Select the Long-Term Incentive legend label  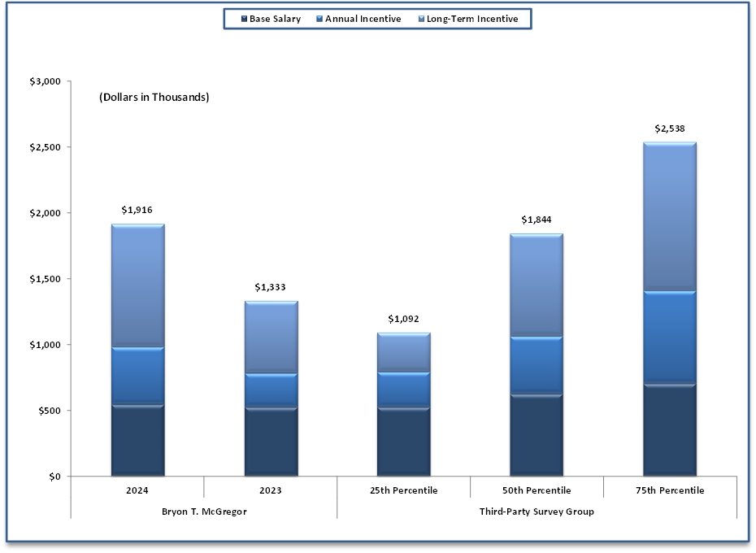[472, 20]
